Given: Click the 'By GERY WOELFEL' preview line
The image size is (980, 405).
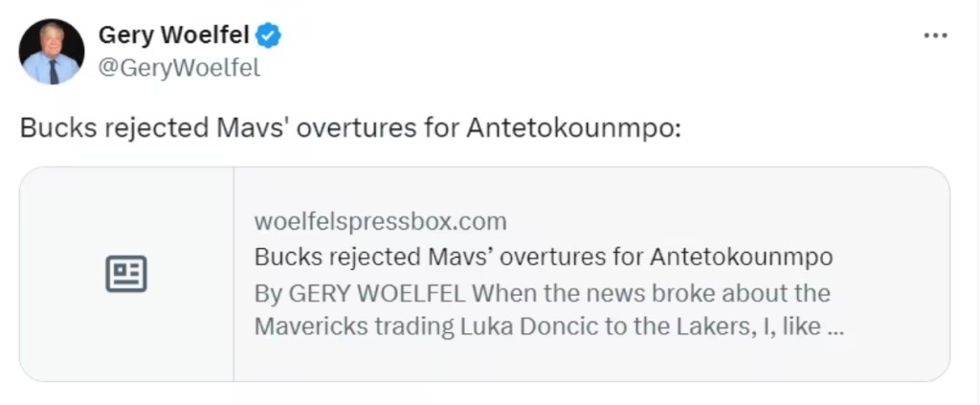Looking at the screenshot, I should (x=542, y=292).
